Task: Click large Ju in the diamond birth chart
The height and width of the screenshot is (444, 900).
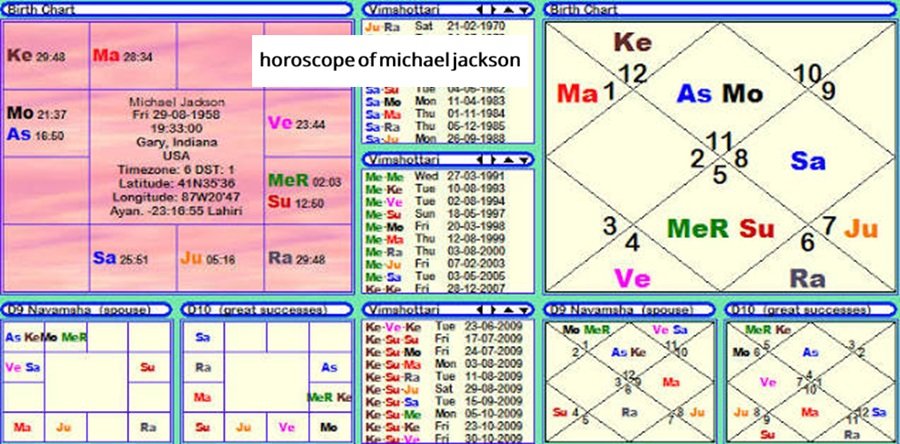Action: [862, 228]
